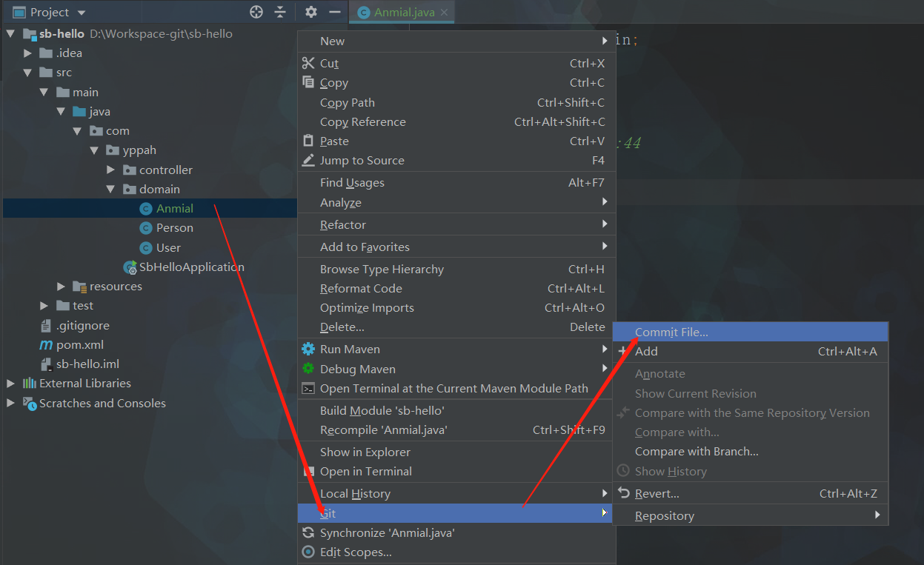Select the User class in tree
The width and height of the screenshot is (924, 565).
[168, 248]
